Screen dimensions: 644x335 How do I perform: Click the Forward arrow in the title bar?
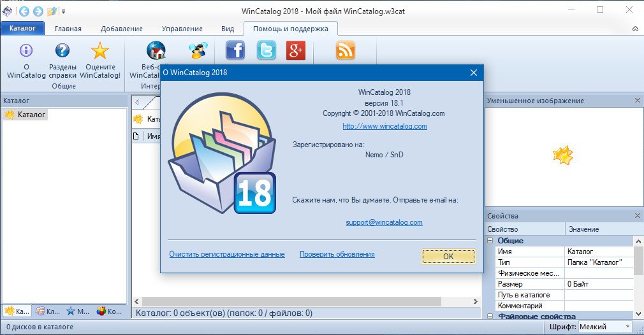(38, 11)
